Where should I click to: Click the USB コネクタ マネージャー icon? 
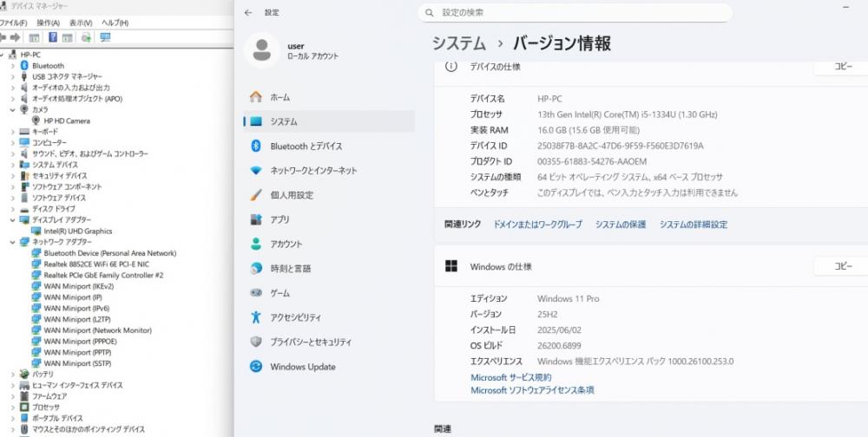[24, 76]
